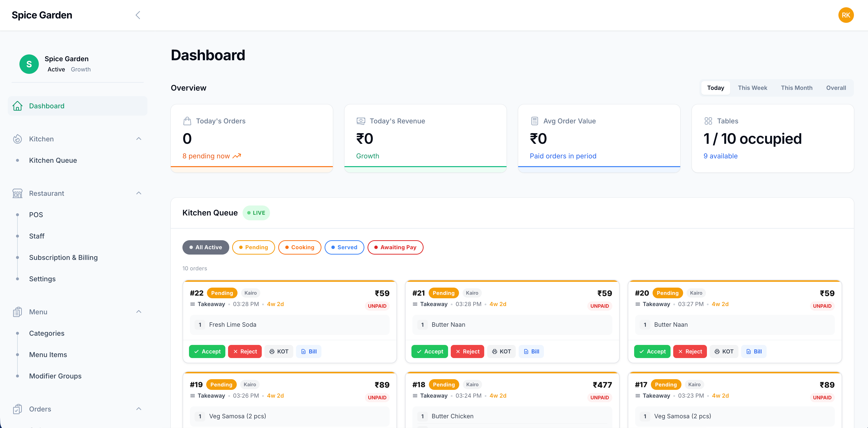Viewport: 868px width, 428px height.
Task: Click the Spice Garden green avatar badge
Action: [x=29, y=64]
